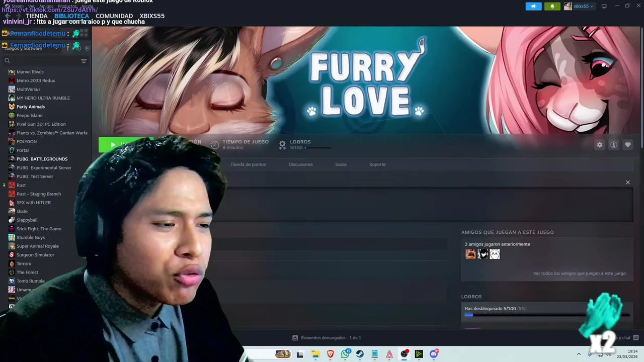
Task: Click the Portal game icon
Action: [12, 150]
